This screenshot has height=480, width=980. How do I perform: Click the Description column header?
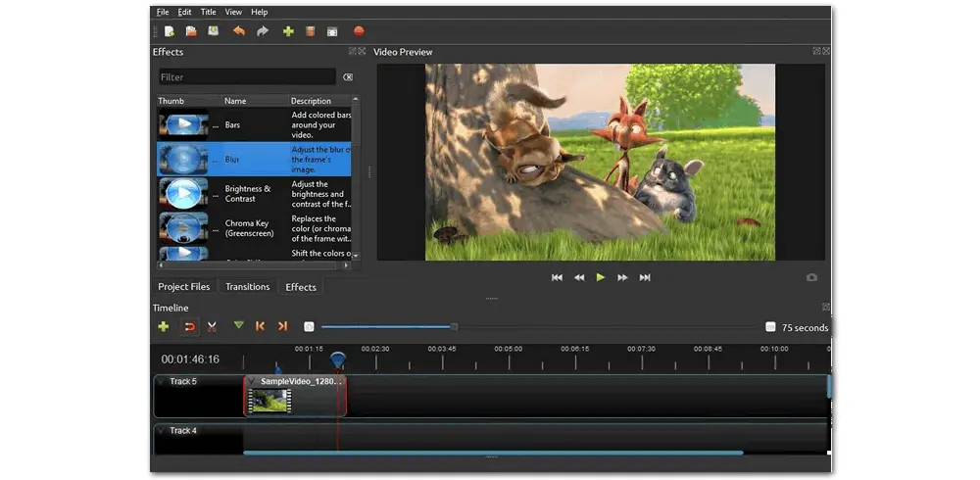point(319,101)
